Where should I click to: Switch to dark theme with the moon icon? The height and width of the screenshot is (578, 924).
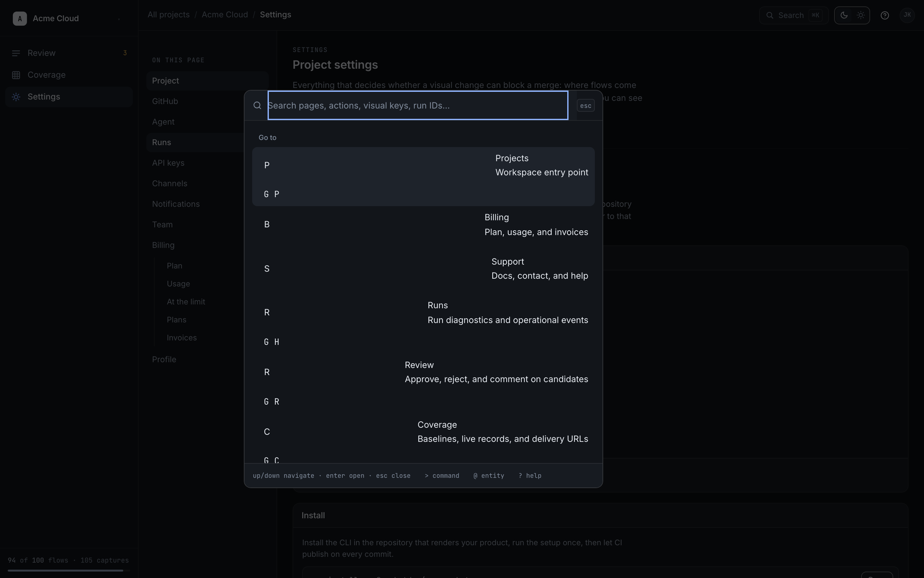tap(844, 15)
